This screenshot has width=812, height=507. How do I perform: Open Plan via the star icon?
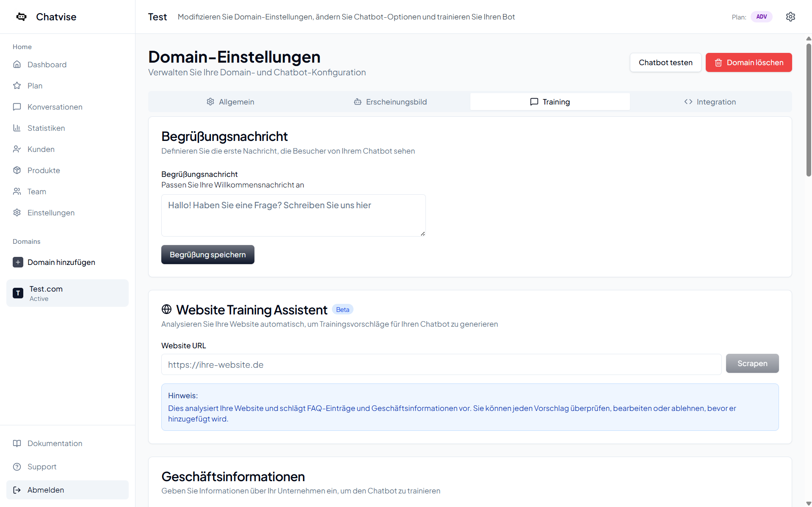coord(17,85)
